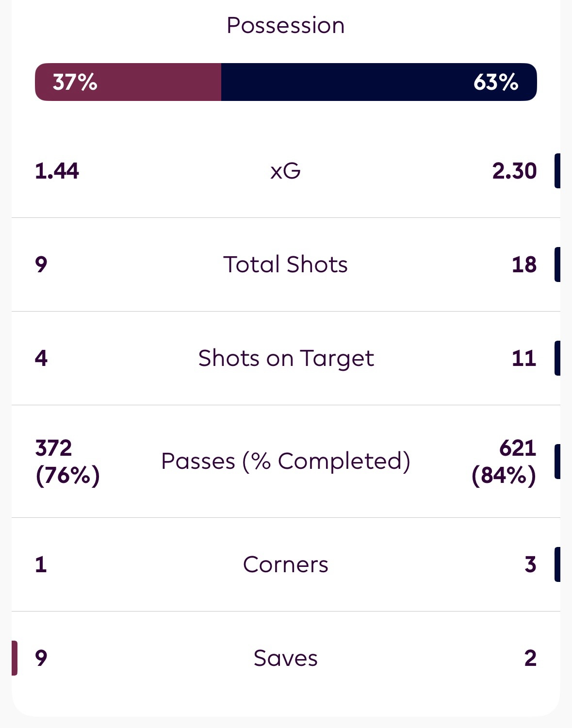The width and height of the screenshot is (572, 728).
Task: Click the navy indicator bar beside xG
Action: pyautogui.click(x=557, y=171)
